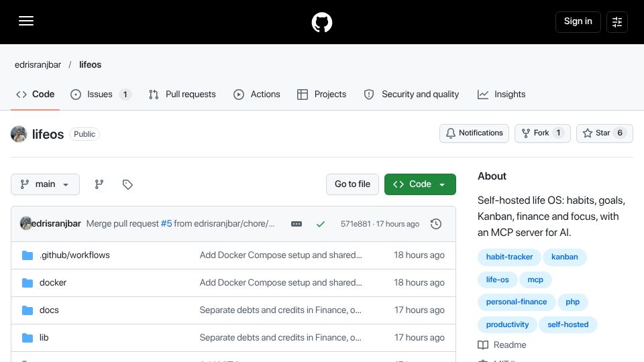
Task: Switch to the Actions tab
Action: pos(257,95)
